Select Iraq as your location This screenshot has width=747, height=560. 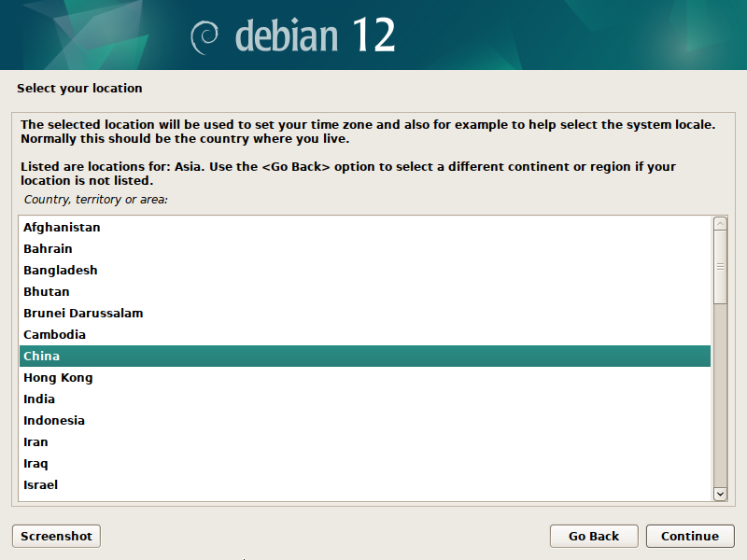point(35,463)
